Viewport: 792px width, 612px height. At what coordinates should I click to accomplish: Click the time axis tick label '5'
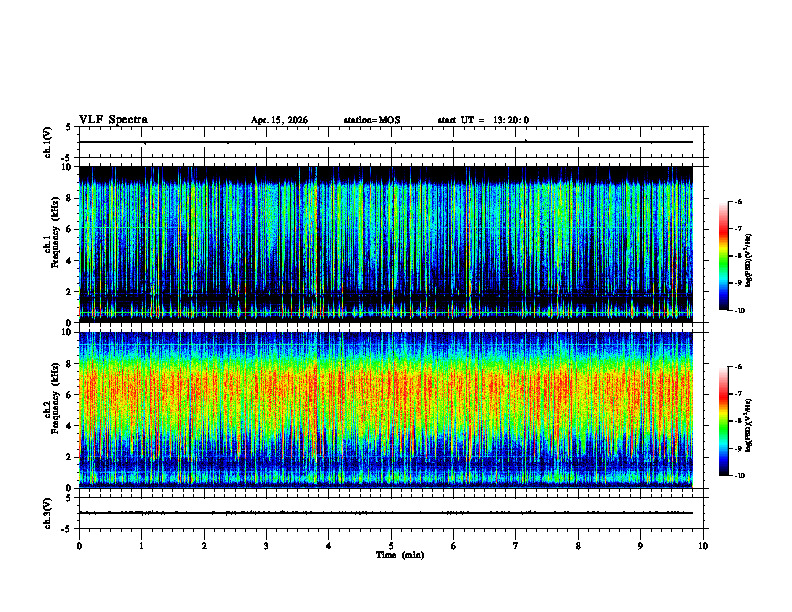pyautogui.click(x=391, y=546)
